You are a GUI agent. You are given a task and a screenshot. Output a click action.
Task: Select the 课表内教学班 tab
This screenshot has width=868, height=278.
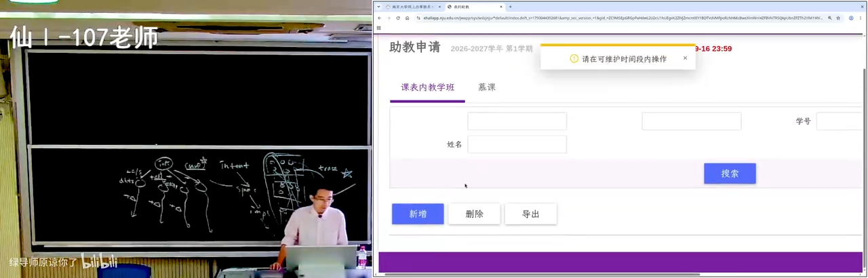pos(427,87)
